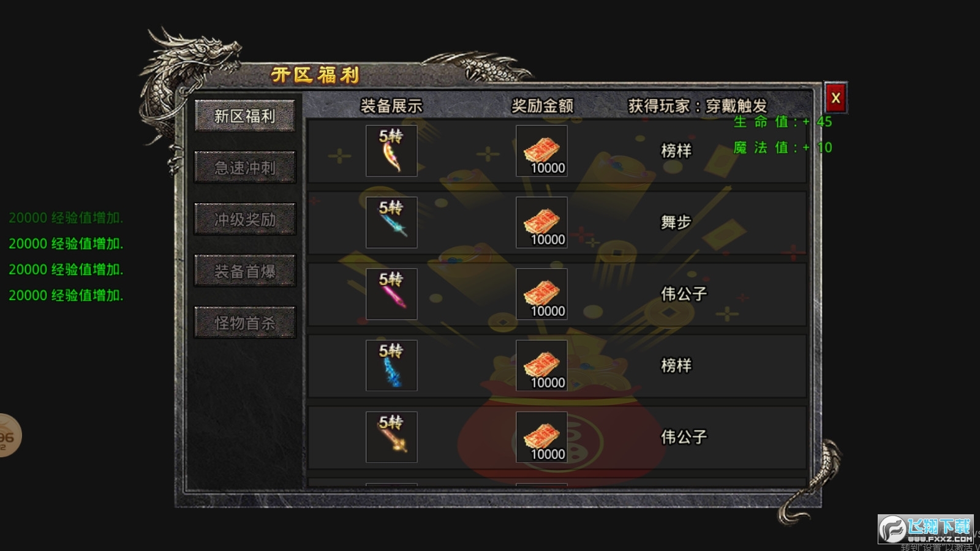Select the 怪物首杀 tab
The width and height of the screenshot is (980, 551).
pos(245,323)
